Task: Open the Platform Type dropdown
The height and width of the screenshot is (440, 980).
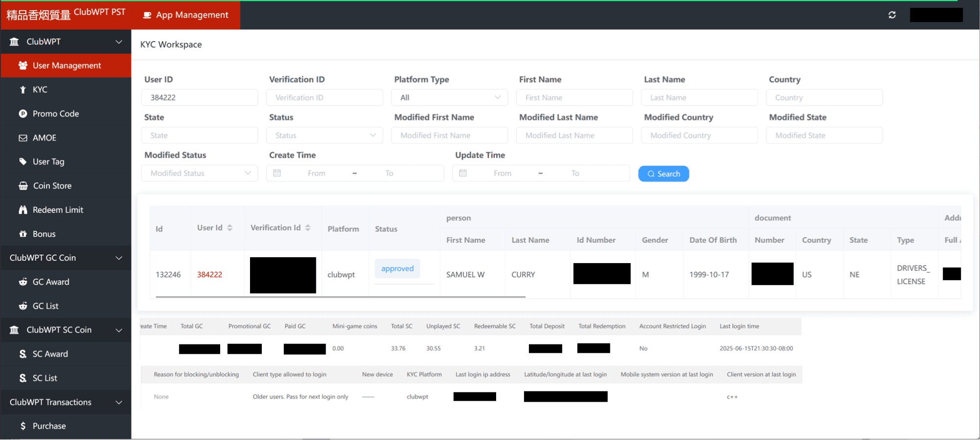Action: point(449,98)
